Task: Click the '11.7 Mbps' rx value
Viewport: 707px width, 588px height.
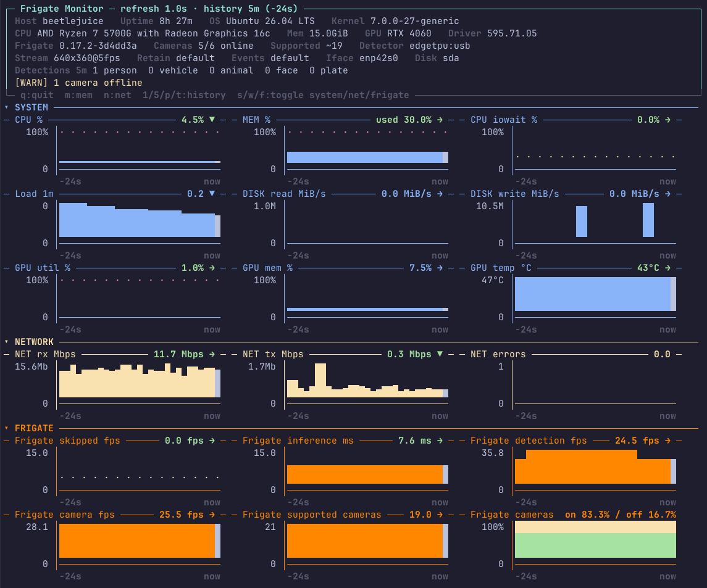Action: (x=178, y=354)
